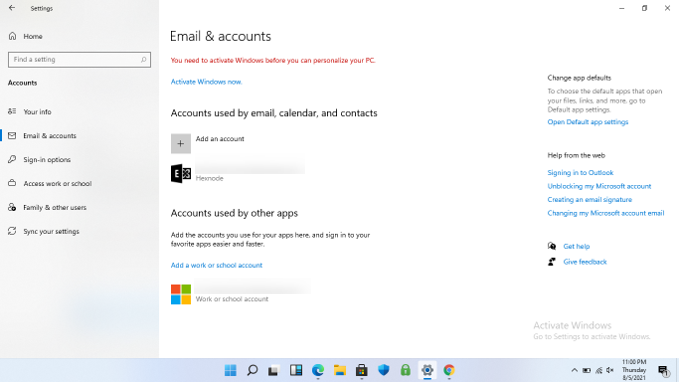Select the Microsoft logo work account icon

coord(181,295)
